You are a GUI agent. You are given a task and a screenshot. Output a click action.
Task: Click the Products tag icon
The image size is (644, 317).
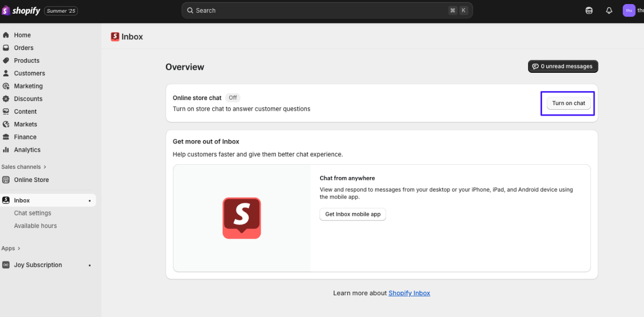(6, 60)
